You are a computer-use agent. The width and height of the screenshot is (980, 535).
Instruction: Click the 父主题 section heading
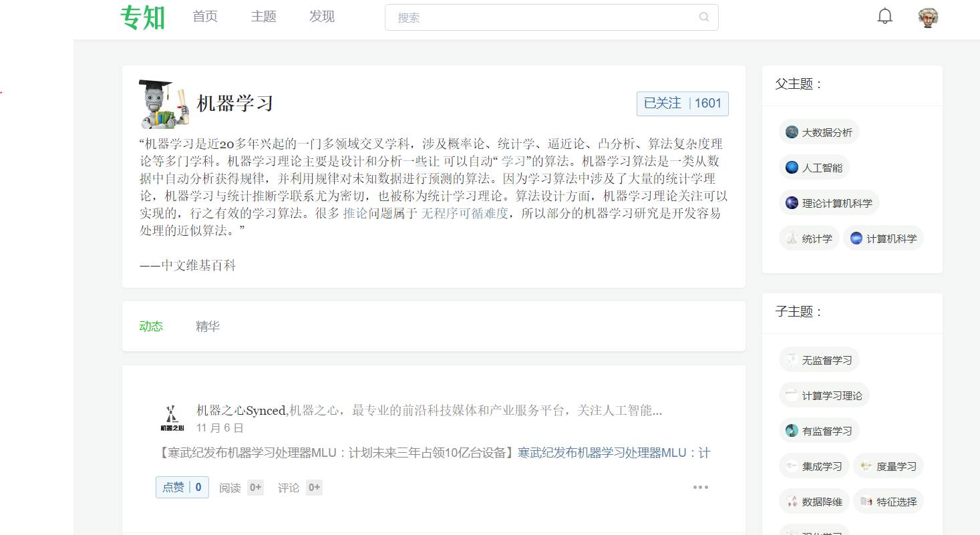click(798, 84)
